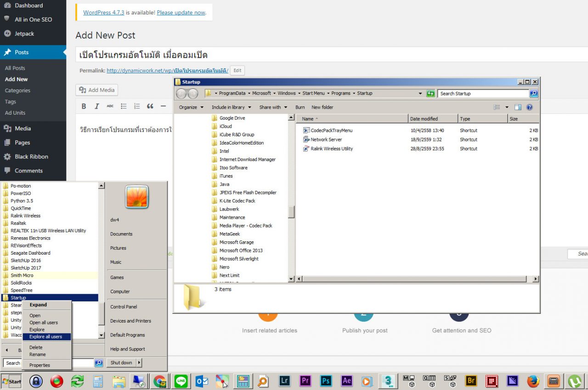
Task: Open Photoshop from the taskbar
Action: 326,381
